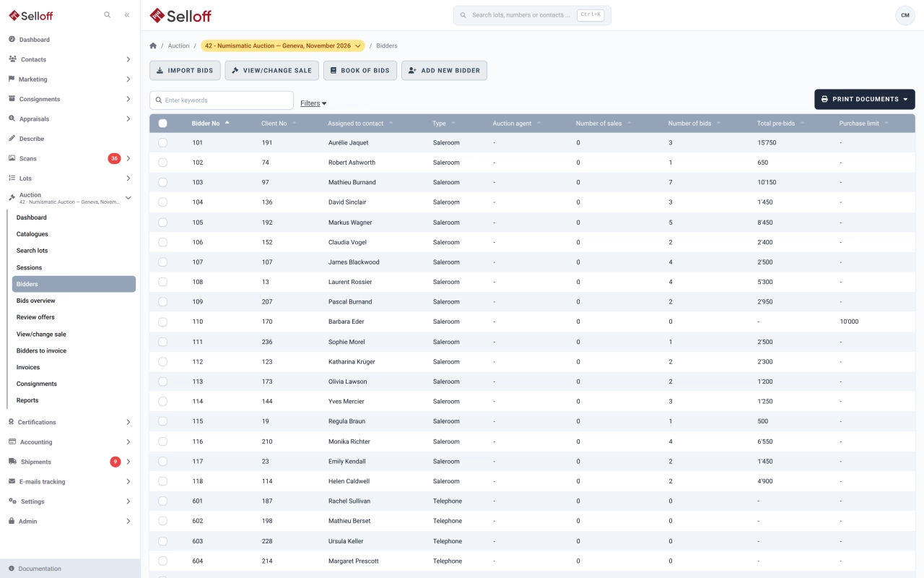The height and width of the screenshot is (578, 924).
Task: Click the home icon in breadcrumb
Action: coord(153,46)
